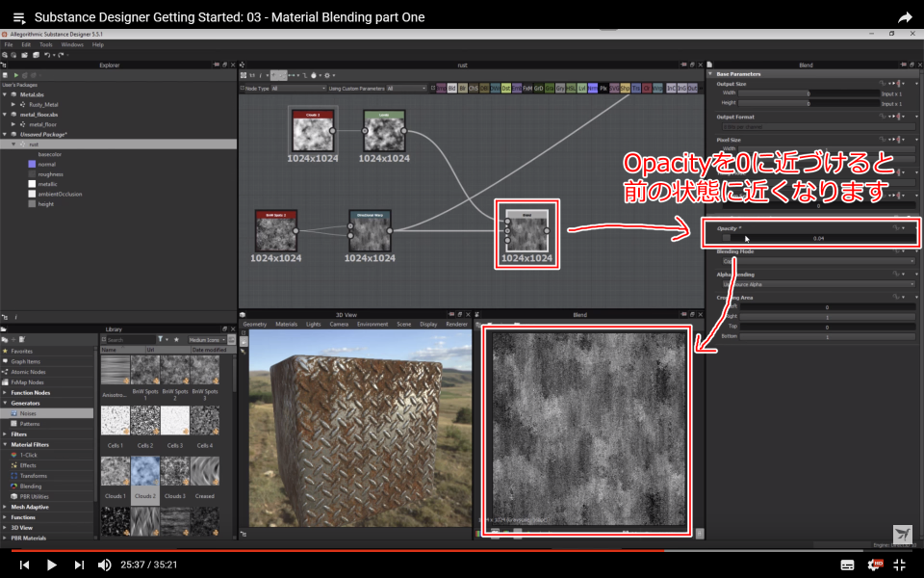The image size is (924, 578).
Task: Share the video with the arrow icon
Action: pyautogui.click(x=905, y=17)
